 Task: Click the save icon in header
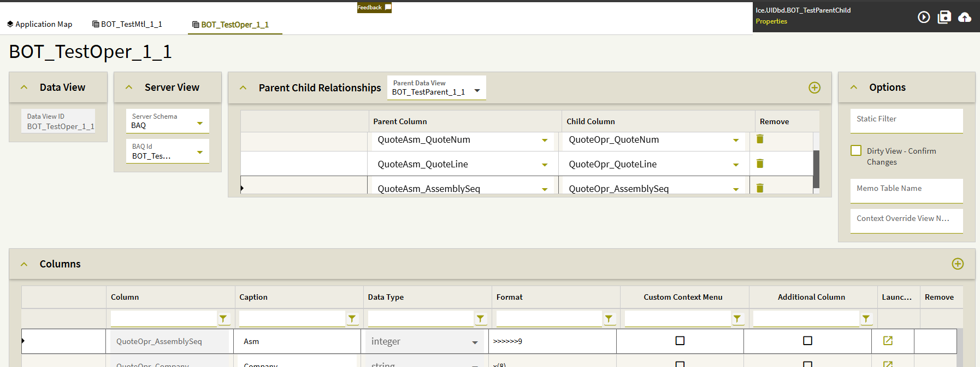[x=944, y=18]
